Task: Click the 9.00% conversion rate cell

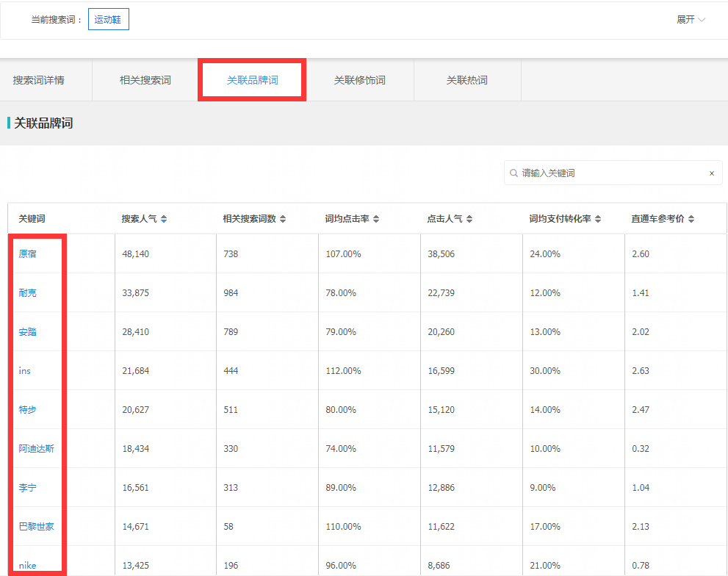Action: point(543,488)
